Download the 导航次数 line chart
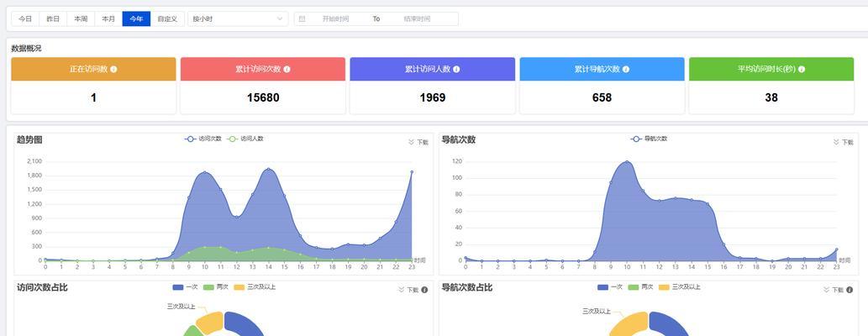 tap(843, 142)
